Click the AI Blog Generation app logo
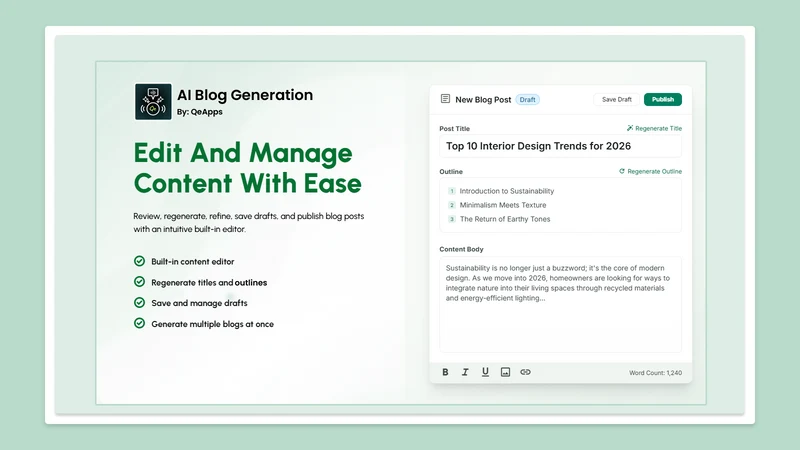The height and width of the screenshot is (450, 800). 153,102
